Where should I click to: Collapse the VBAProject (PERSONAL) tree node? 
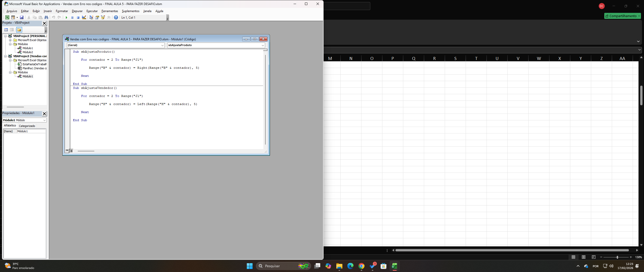5,36
